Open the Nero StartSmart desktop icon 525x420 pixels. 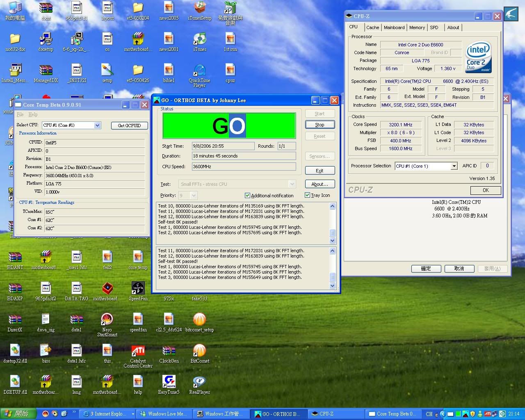coord(107,325)
